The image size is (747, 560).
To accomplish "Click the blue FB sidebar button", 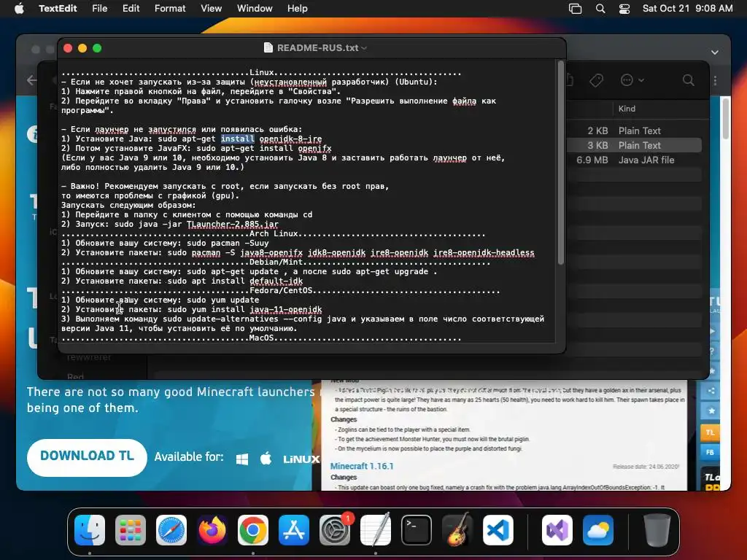I will [710, 452].
